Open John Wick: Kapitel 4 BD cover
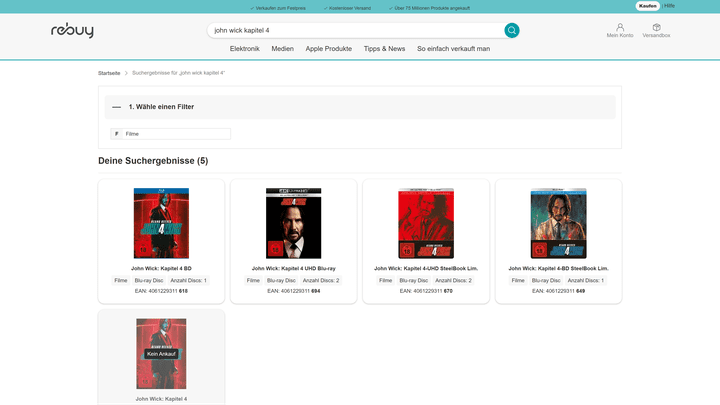Image resolution: width=720 pixels, height=405 pixels. click(161, 223)
